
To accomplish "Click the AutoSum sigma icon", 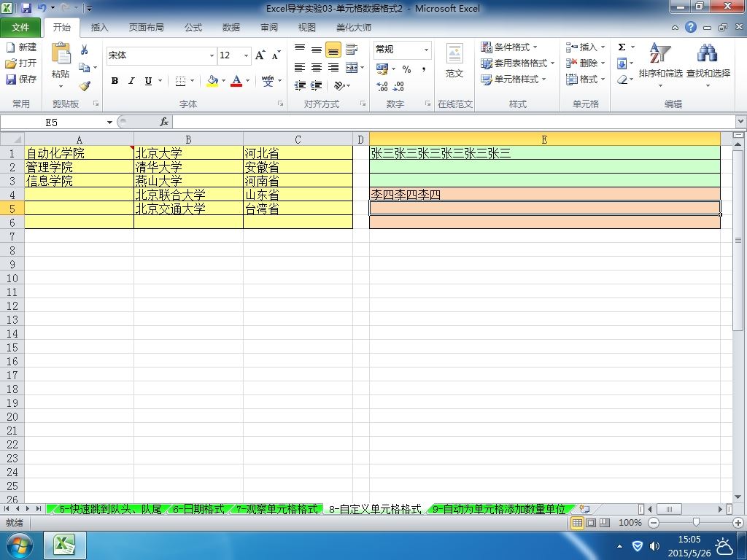I will 622,47.
